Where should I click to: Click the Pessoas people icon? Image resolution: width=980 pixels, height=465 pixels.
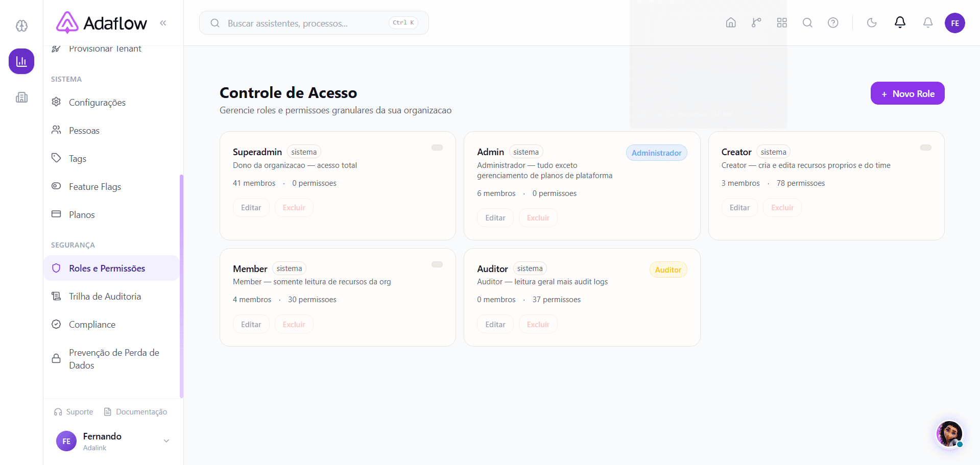pyautogui.click(x=56, y=130)
